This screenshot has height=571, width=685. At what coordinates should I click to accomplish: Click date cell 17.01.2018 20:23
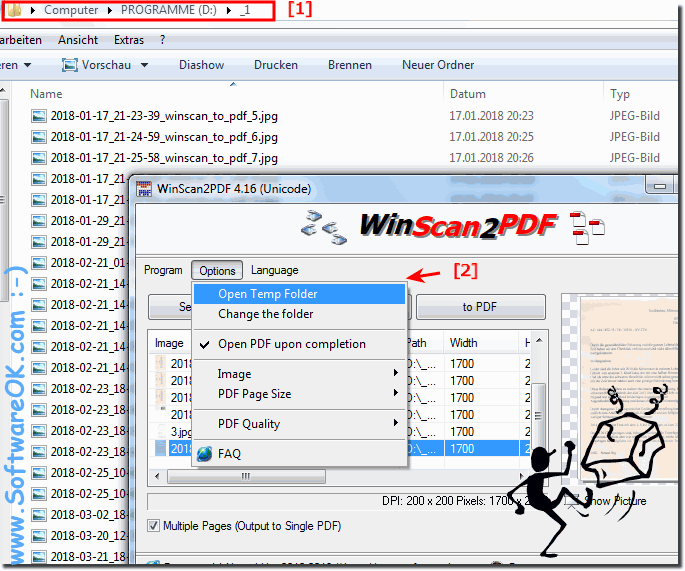click(491, 116)
